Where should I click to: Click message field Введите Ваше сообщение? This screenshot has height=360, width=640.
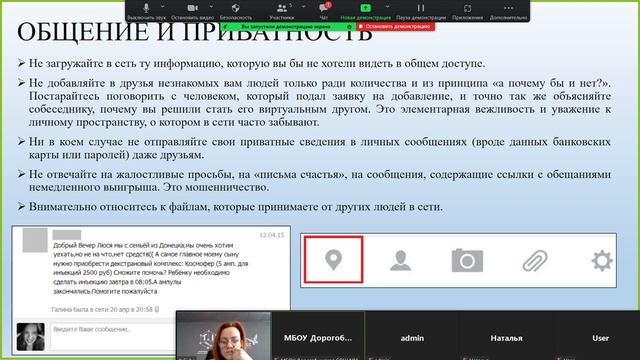[113, 337]
